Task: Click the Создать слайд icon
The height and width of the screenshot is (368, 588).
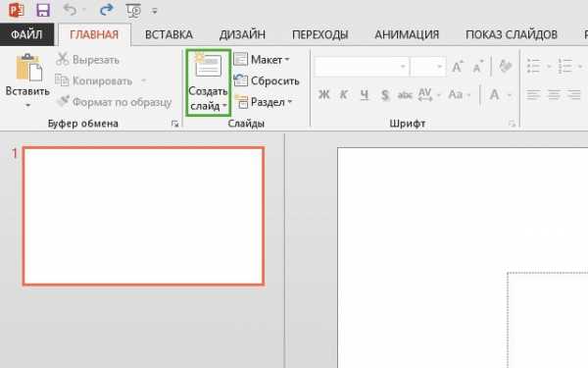Action: pyautogui.click(x=208, y=66)
